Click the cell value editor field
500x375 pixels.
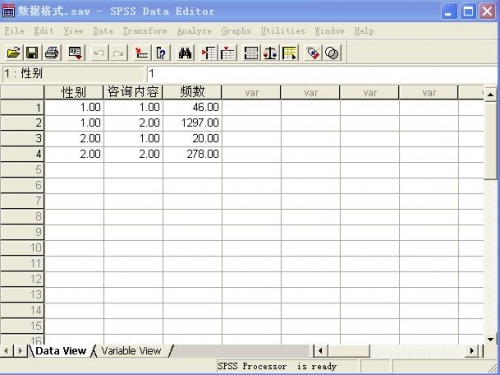tap(322, 73)
